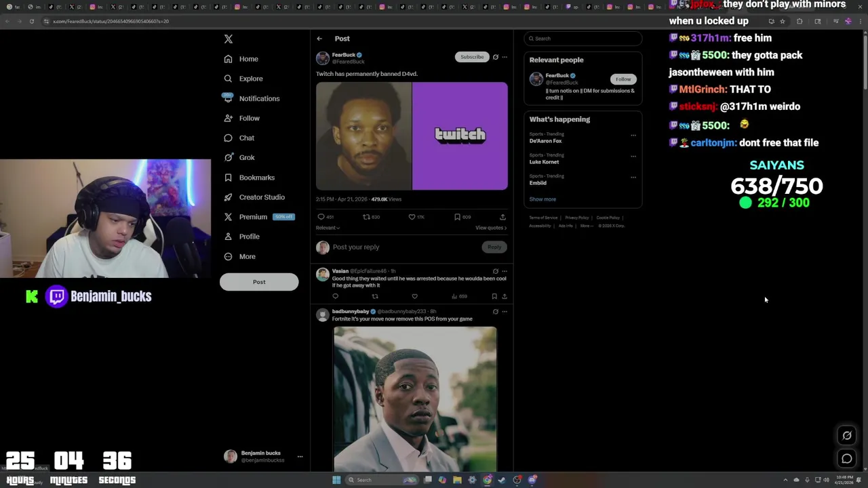Bookmark the page with the star icon
The image size is (868, 488).
782,21
